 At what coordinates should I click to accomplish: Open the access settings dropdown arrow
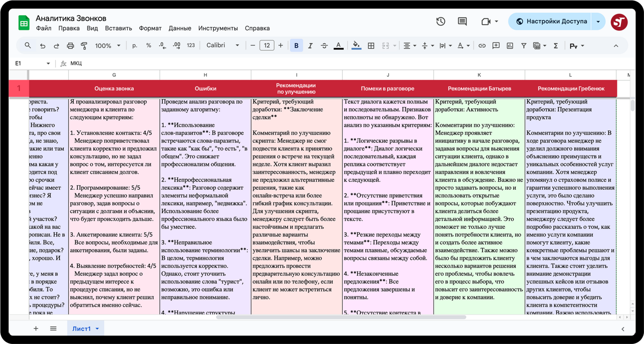598,21
